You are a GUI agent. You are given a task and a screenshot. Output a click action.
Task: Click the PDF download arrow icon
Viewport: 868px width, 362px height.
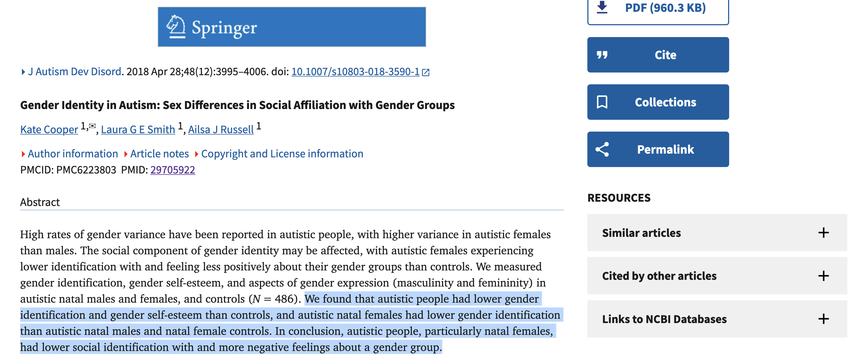click(602, 8)
